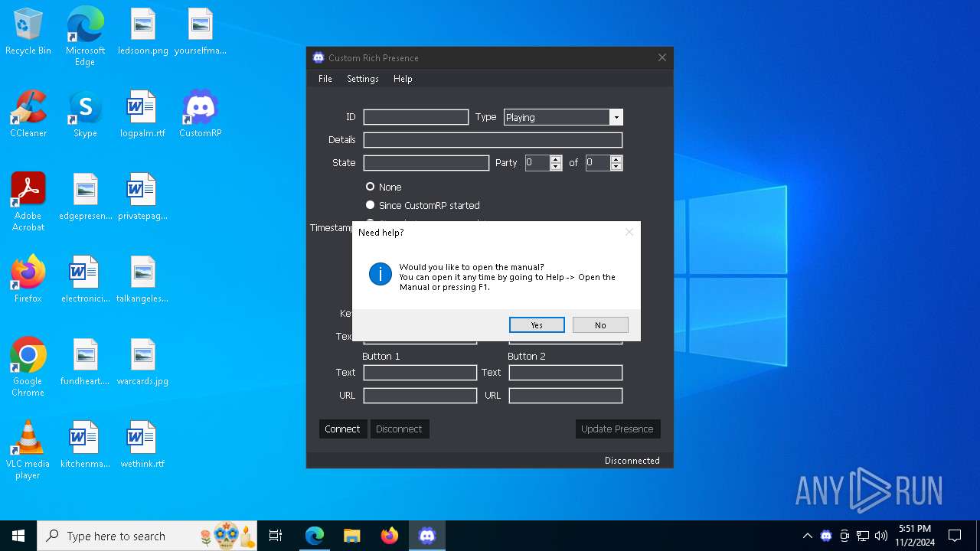Increase the Party current size spinner

point(556,159)
